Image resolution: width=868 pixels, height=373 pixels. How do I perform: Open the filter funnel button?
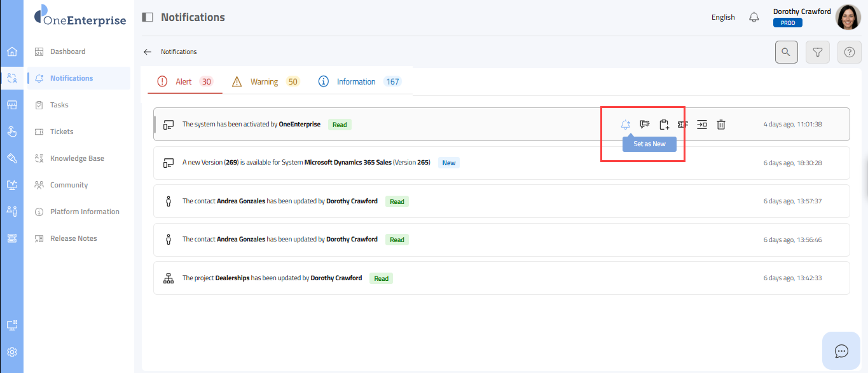pyautogui.click(x=818, y=52)
